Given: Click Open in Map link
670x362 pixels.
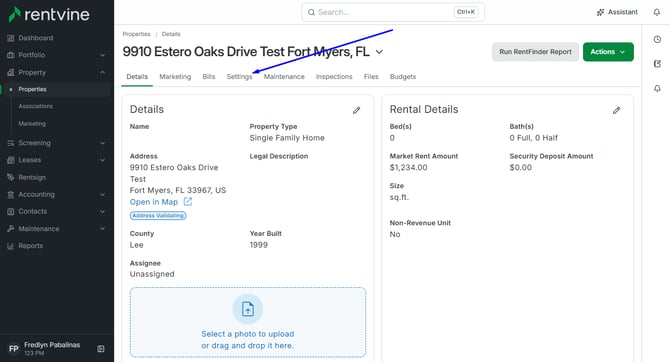Looking at the screenshot, I should (x=154, y=202).
